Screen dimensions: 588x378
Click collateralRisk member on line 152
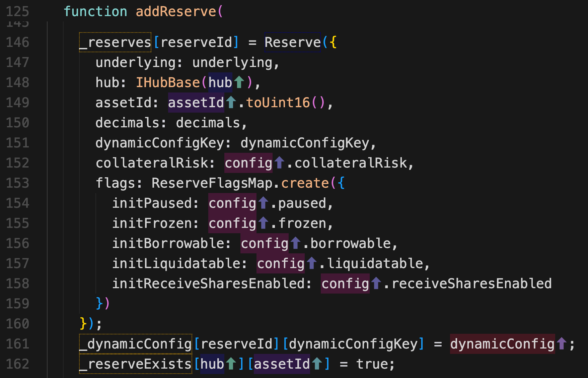pyautogui.click(x=351, y=163)
